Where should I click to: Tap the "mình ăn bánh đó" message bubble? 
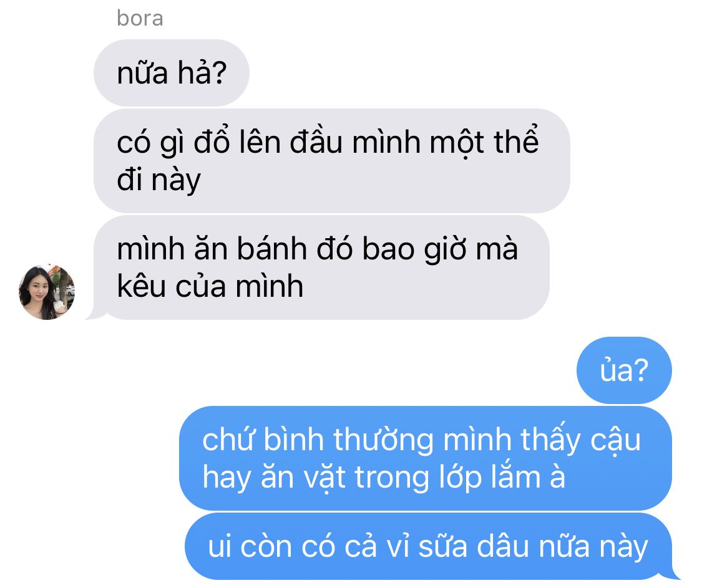coord(321,267)
